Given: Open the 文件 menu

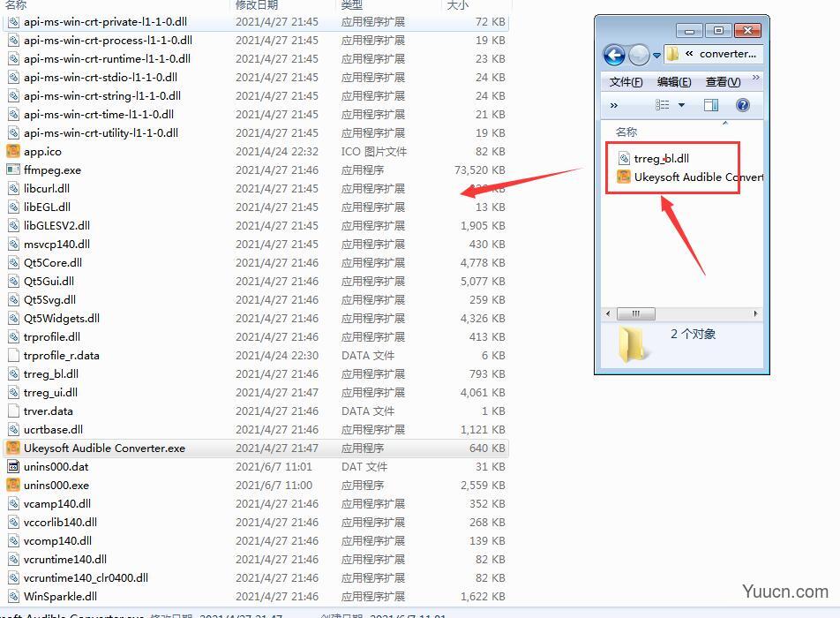Looking at the screenshot, I should click(x=626, y=81).
